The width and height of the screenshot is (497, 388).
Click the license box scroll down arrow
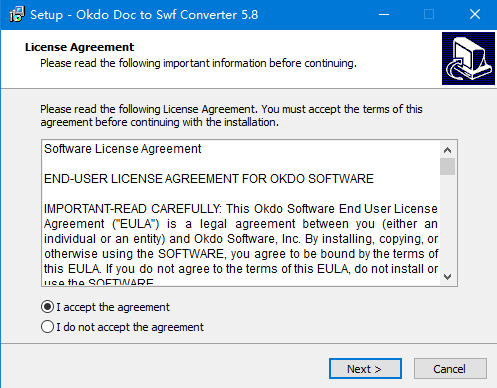pyautogui.click(x=447, y=276)
